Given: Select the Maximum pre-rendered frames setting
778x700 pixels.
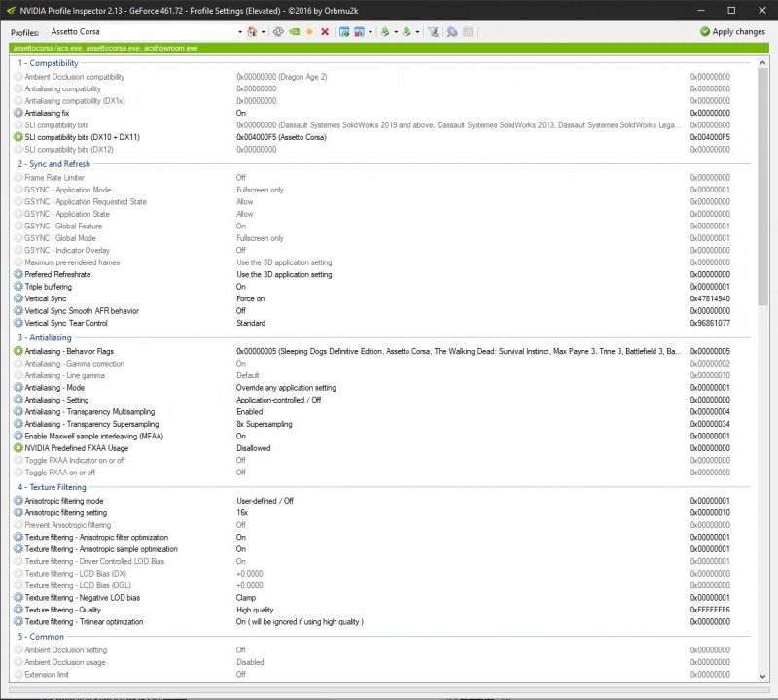Looking at the screenshot, I should coord(382,262).
